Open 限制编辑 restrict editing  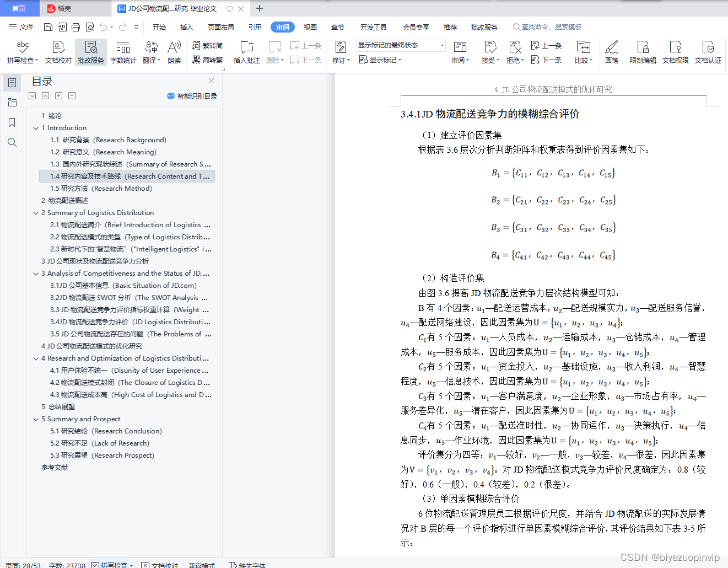click(643, 52)
